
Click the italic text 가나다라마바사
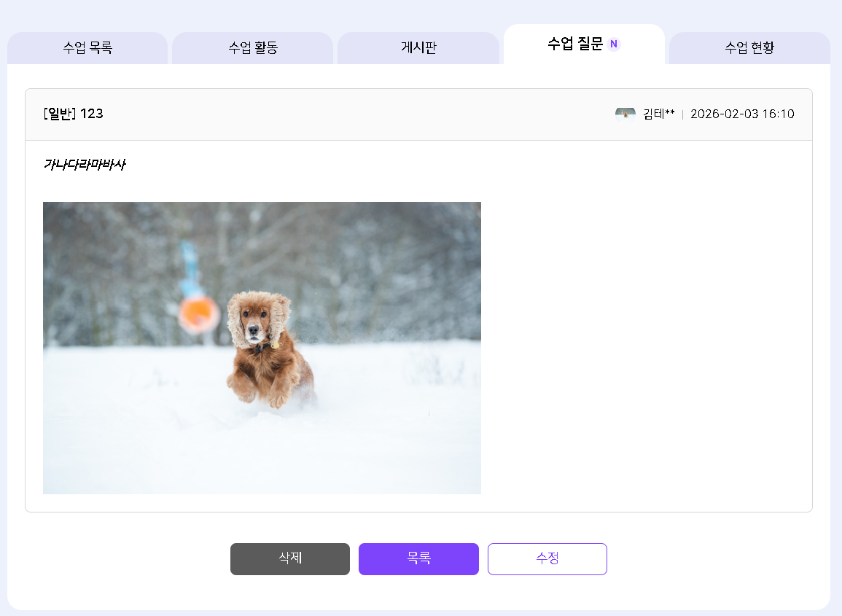84,165
